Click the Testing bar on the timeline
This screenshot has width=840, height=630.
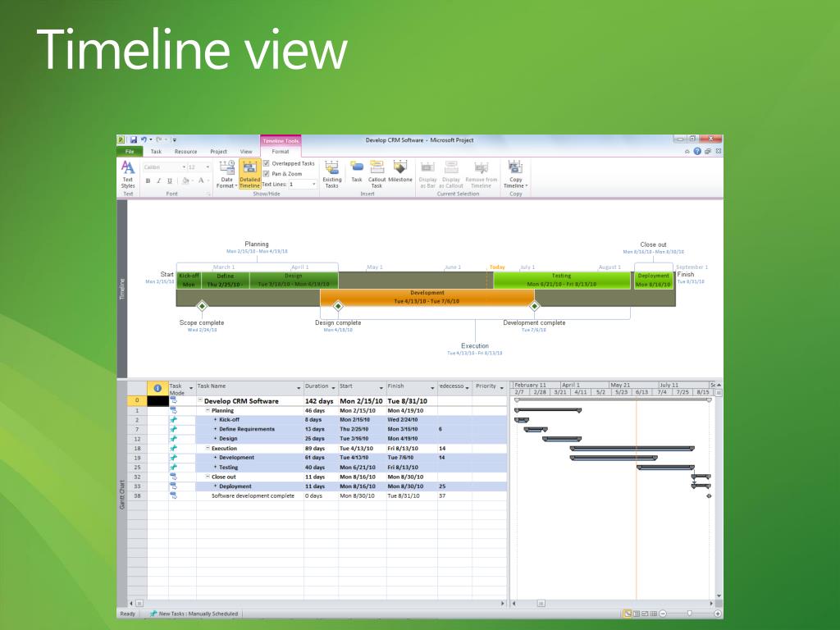[x=561, y=281]
